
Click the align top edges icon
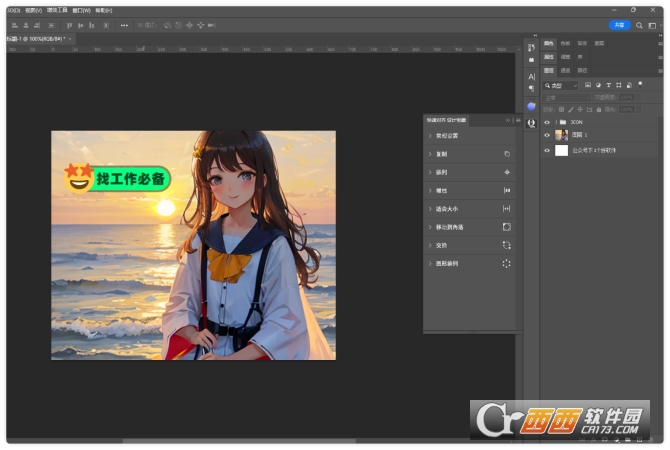(x=70, y=26)
